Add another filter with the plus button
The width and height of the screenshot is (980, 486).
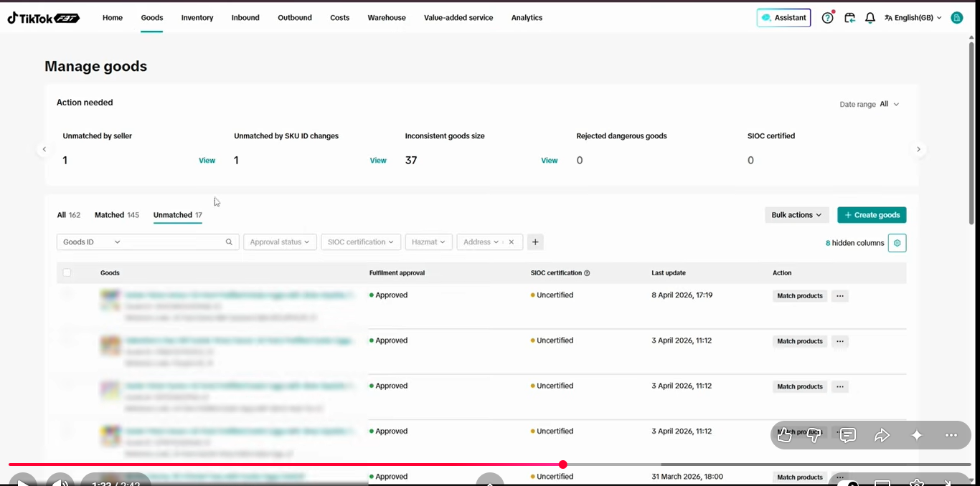tap(535, 242)
